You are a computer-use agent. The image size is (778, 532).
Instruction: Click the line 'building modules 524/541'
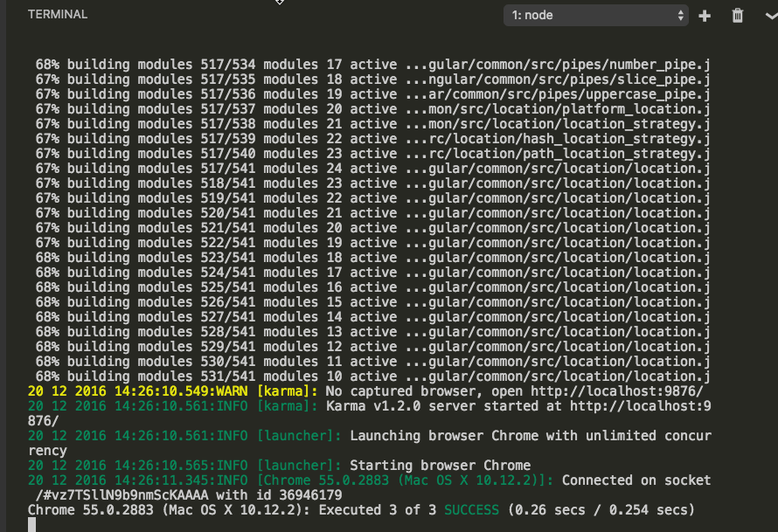pyautogui.click(x=372, y=273)
